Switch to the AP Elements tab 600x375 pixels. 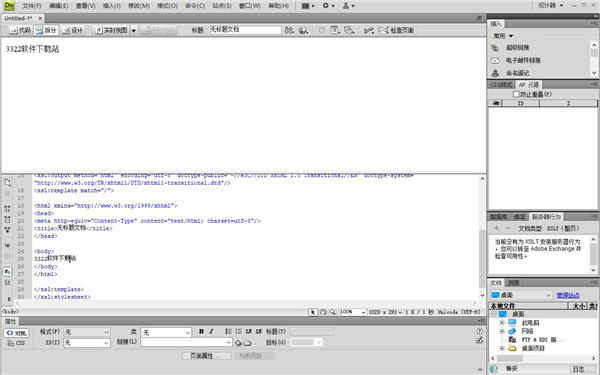click(x=528, y=85)
